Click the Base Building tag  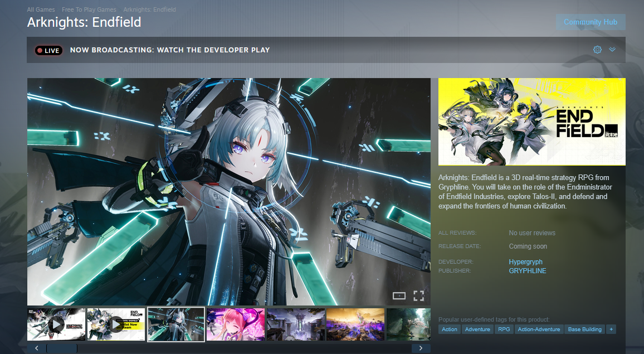click(x=585, y=329)
